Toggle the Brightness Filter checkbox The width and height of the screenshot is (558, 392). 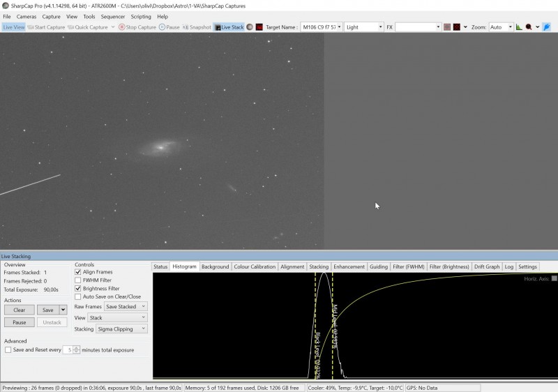click(x=78, y=288)
